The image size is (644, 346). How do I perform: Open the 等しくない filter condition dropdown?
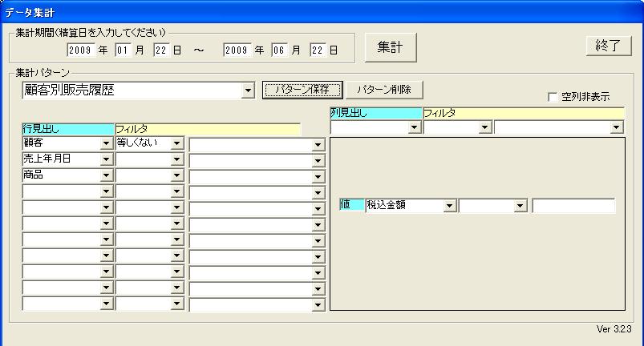[x=176, y=144]
